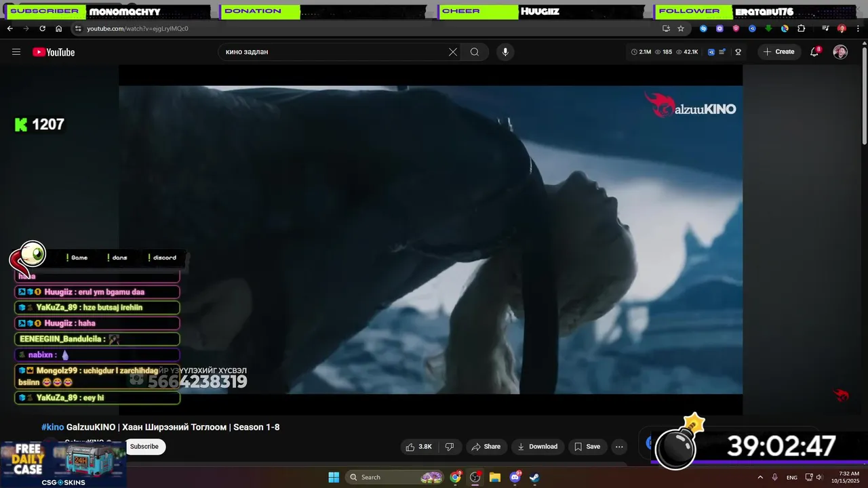Open the Chrome three-dot menu

(x=858, y=28)
